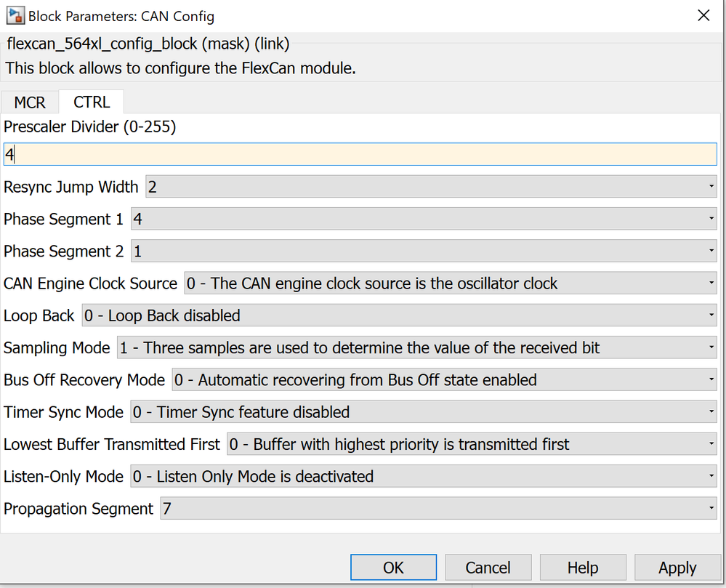Expand the Phase Segment 1 dropdown
The width and height of the screenshot is (726, 588).
424,219
